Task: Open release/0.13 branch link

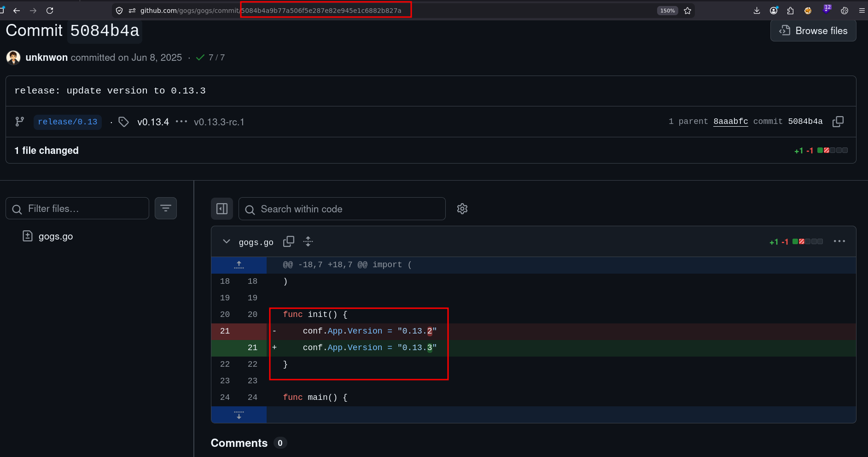Action: [x=68, y=122]
